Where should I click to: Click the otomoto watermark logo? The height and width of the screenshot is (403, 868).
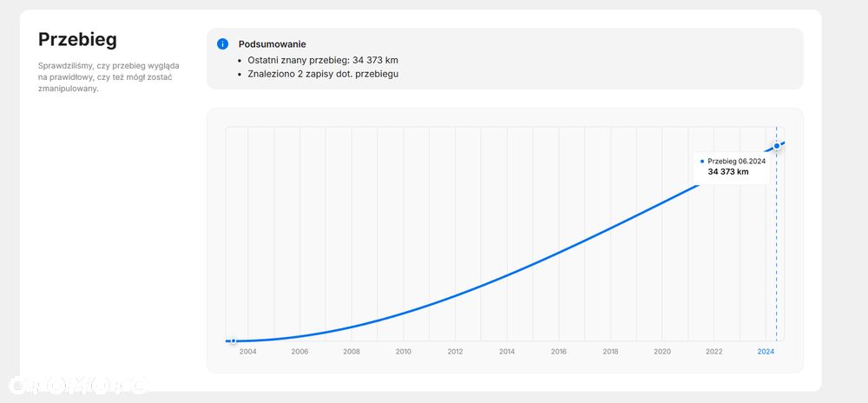click(78, 385)
